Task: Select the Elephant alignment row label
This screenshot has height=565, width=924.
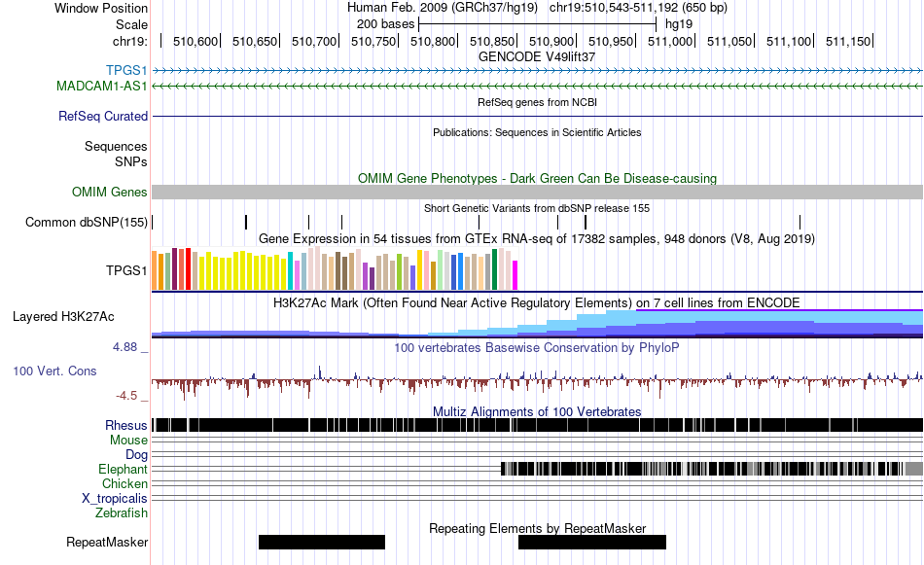Action: pos(123,469)
